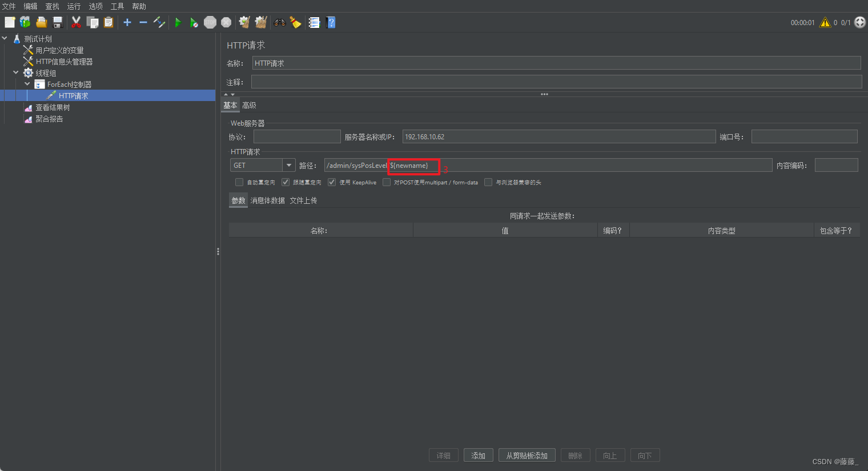Switch to the 消息体数据 tab
The width and height of the screenshot is (868, 471).
267,200
